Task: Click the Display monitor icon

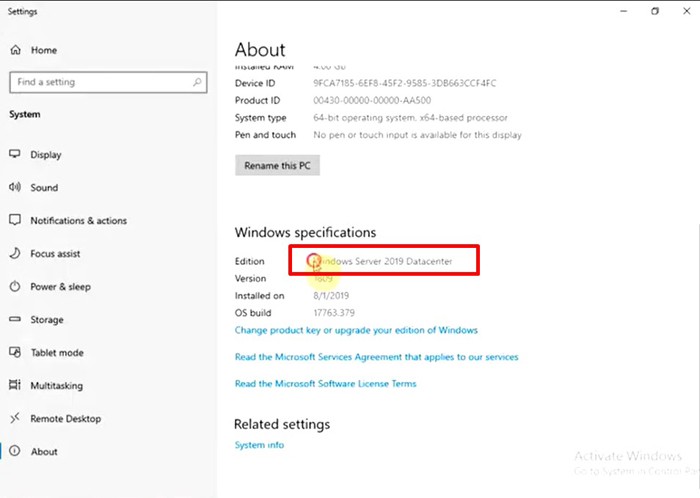Action: click(x=15, y=154)
